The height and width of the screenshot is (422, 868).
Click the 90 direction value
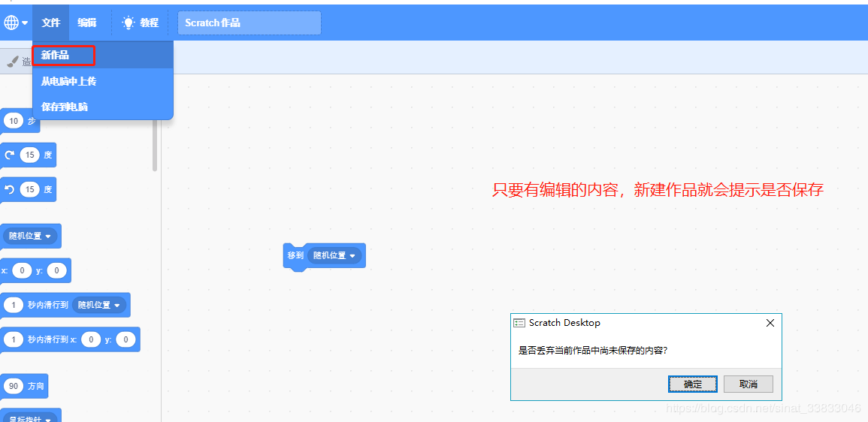tap(14, 386)
